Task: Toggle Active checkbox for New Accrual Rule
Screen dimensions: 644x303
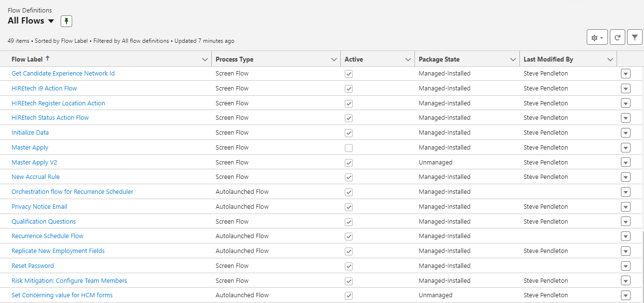Action: tap(349, 177)
